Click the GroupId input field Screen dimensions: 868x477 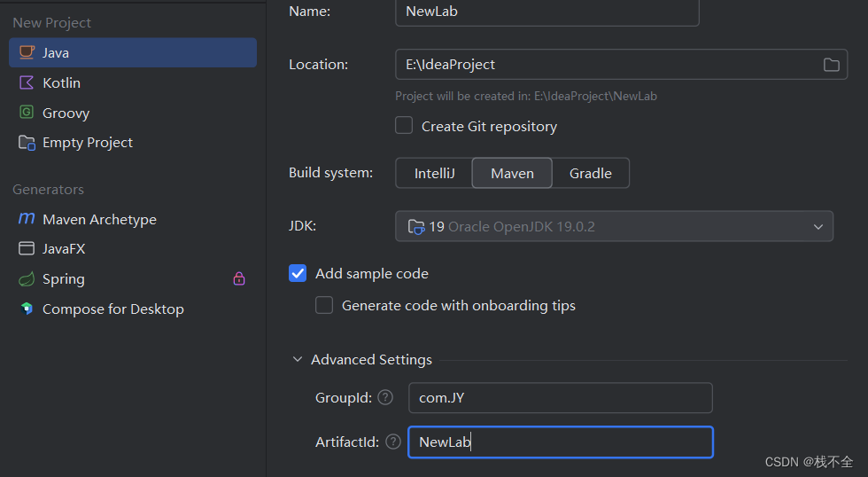[560, 398]
